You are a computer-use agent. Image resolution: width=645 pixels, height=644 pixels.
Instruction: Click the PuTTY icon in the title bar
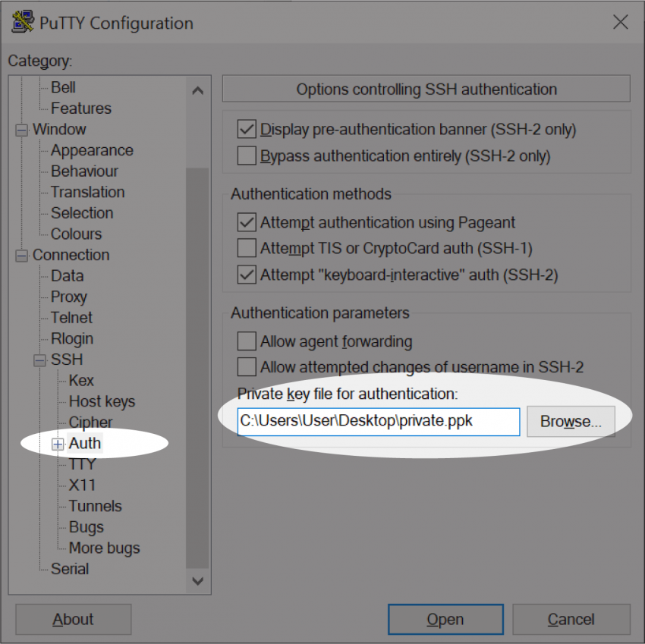pyautogui.click(x=23, y=23)
